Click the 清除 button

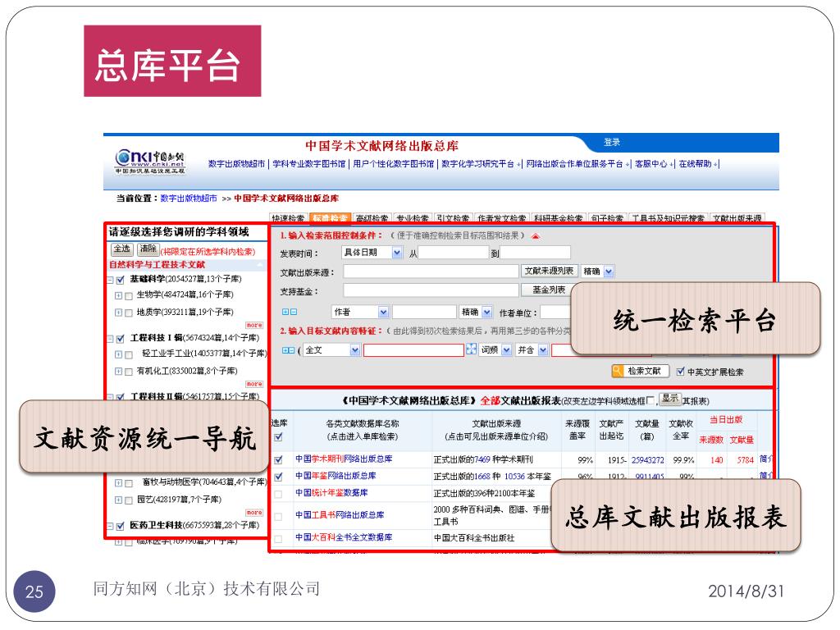pyautogui.click(x=148, y=249)
